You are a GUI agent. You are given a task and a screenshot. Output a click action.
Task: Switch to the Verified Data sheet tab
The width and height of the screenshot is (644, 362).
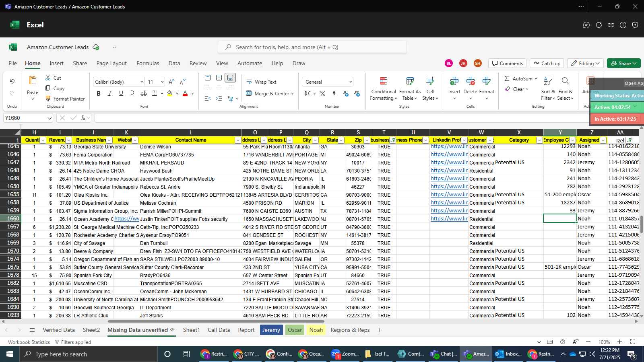(x=59, y=330)
